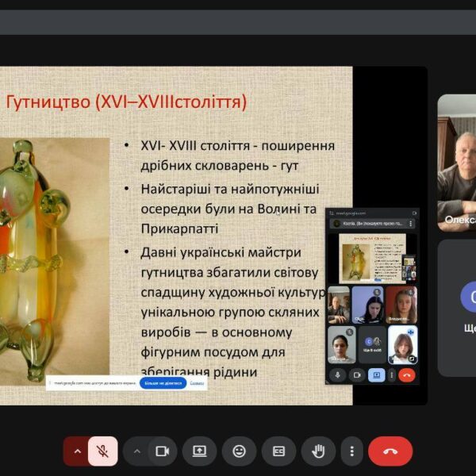This screenshot has height=476, width=476.
Task: Click the hang-up icon in picture-in-picture window
Action: pos(406,374)
